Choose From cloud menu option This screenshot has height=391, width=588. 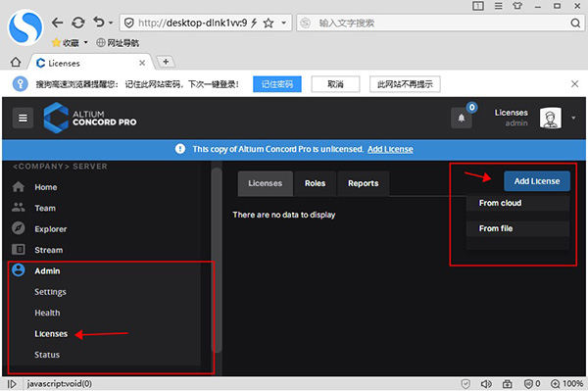pos(517,203)
